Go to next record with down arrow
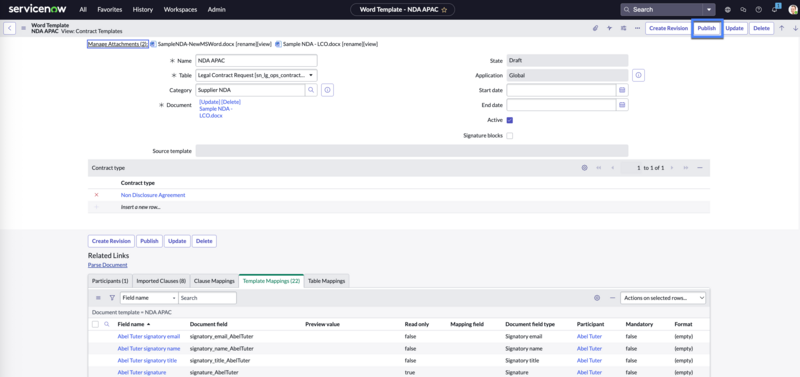The height and width of the screenshot is (377, 800). click(795, 29)
